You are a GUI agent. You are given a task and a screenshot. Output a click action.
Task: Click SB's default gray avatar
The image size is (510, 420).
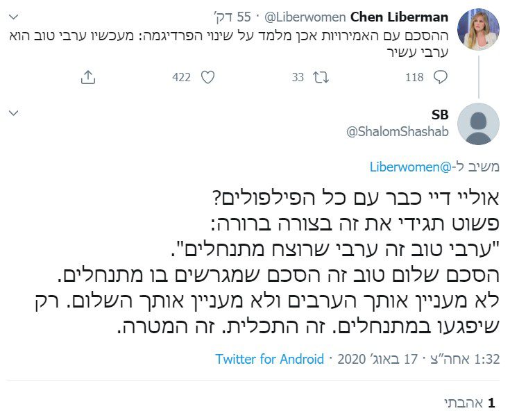[x=479, y=124]
